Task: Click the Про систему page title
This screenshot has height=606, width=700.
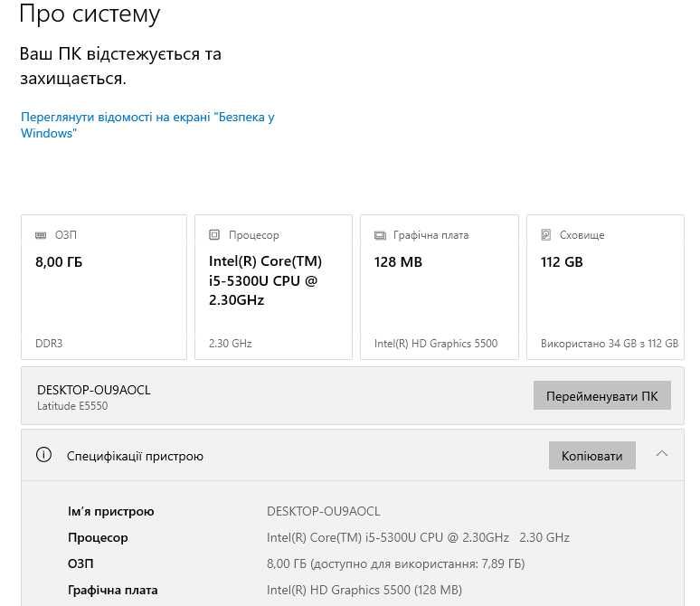Action: [90, 14]
